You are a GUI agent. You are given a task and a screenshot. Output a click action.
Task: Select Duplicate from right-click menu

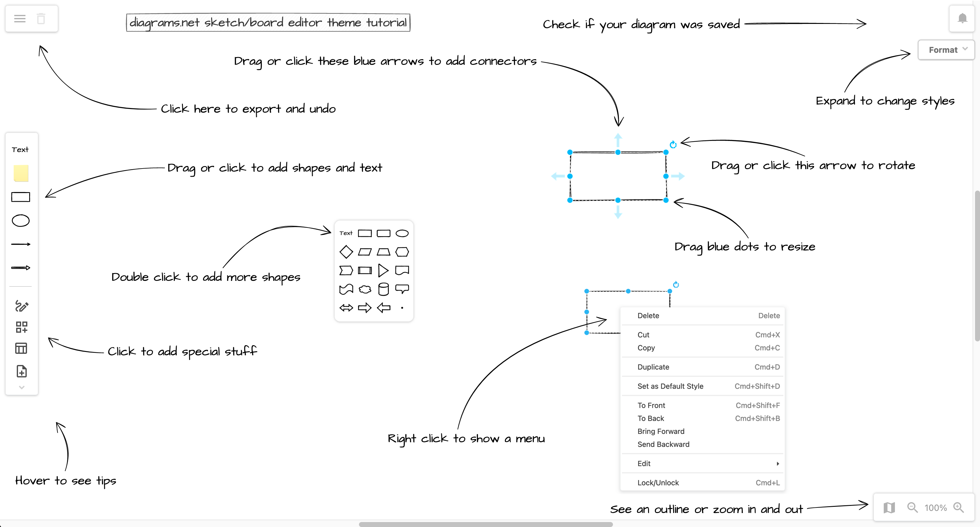(x=653, y=367)
